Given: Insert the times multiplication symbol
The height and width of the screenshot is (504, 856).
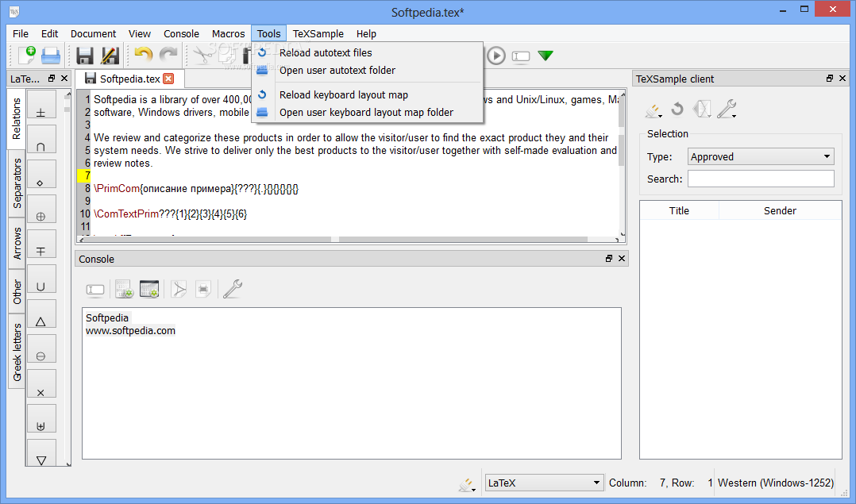Looking at the screenshot, I should coord(41,384).
